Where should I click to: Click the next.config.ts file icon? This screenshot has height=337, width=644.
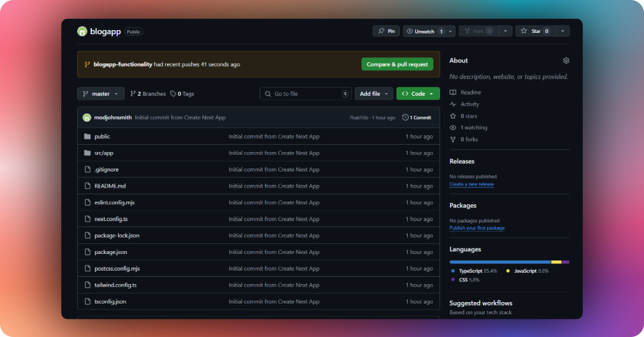click(x=87, y=219)
